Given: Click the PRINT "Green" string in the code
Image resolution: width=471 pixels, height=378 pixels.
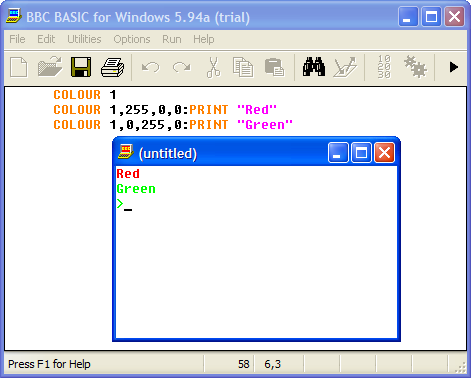Looking at the screenshot, I should [x=265, y=125].
